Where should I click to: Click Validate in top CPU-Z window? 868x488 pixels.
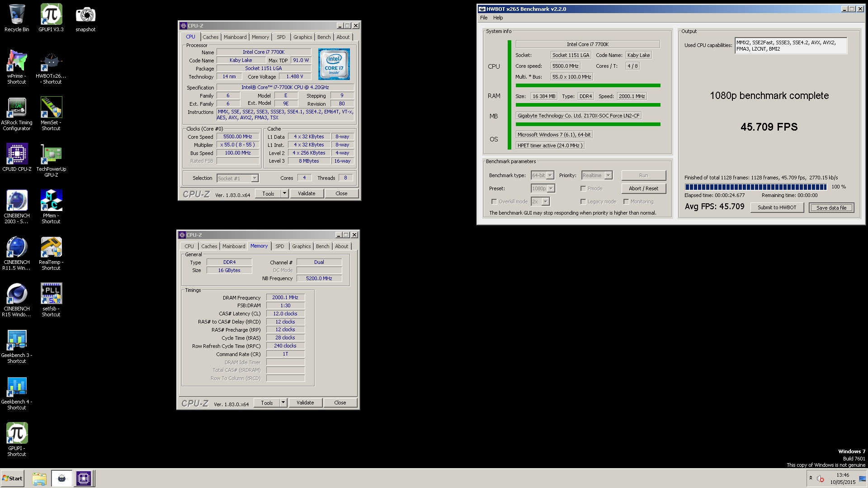coord(307,193)
